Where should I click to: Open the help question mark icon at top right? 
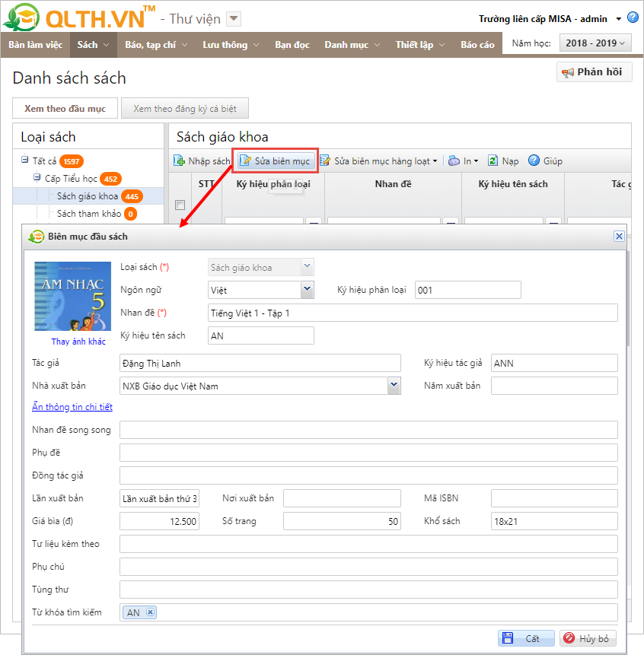click(633, 17)
